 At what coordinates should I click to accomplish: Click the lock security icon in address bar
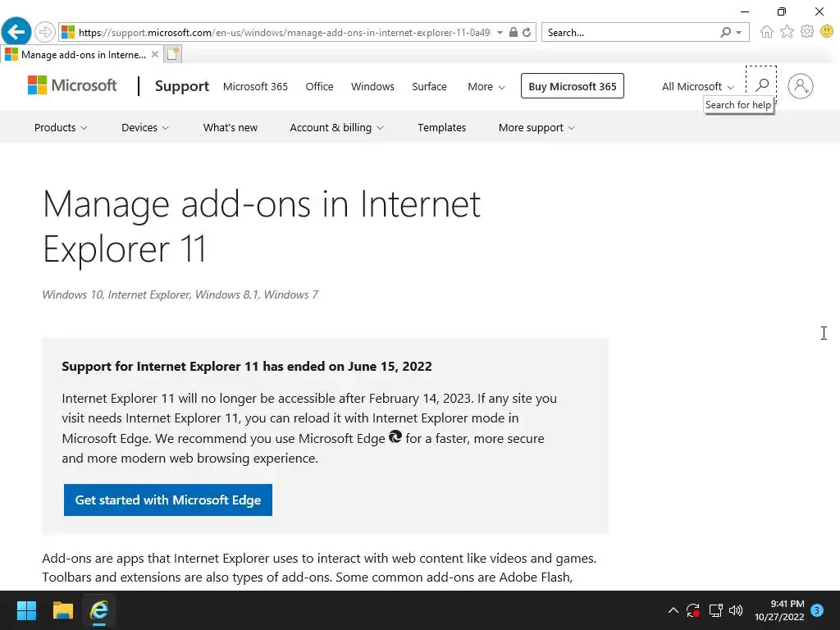(x=514, y=32)
